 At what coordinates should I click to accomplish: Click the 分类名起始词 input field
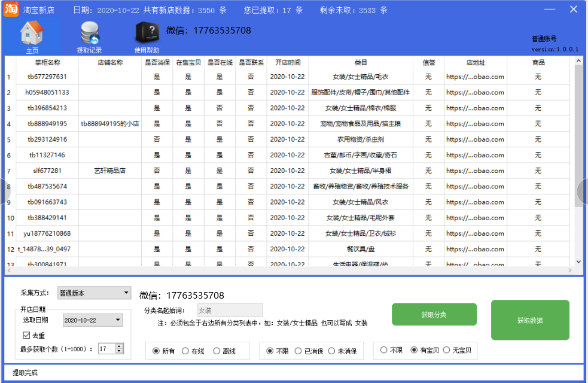pyautogui.click(x=230, y=309)
